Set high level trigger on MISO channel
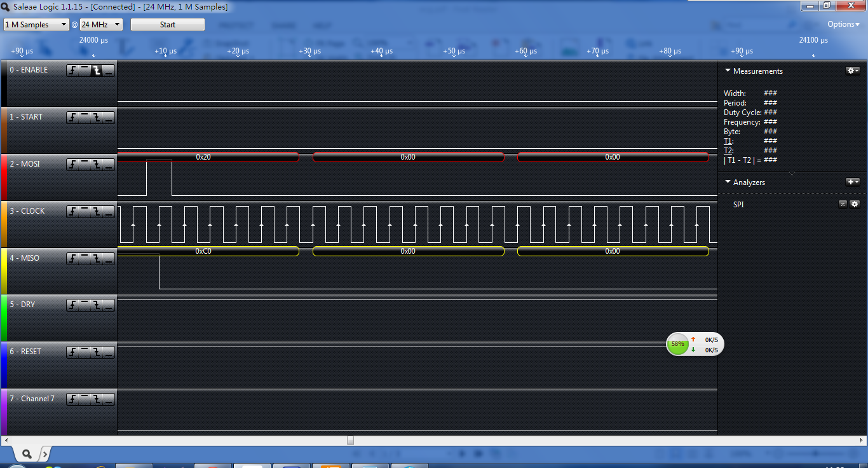This screenshot has width=868, height=468. click(x=85, y=259)
